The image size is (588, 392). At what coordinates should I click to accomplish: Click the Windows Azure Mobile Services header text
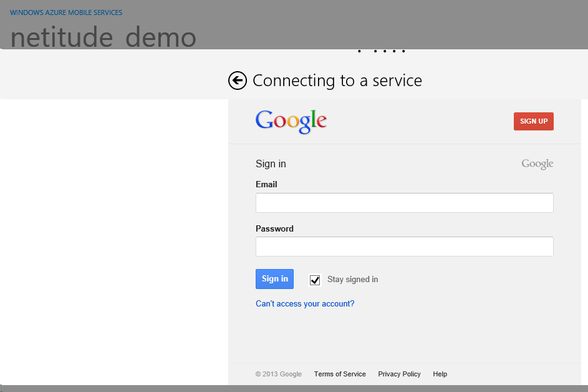pos(66,12)
